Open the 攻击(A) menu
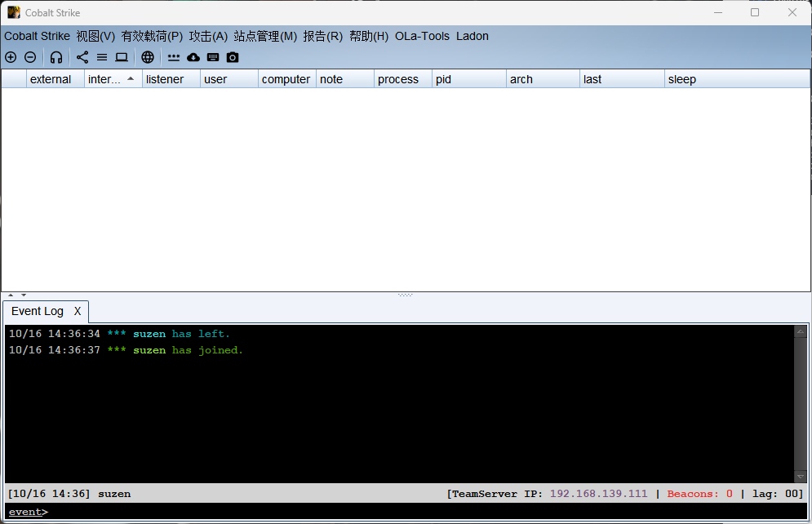 (208, 36)
